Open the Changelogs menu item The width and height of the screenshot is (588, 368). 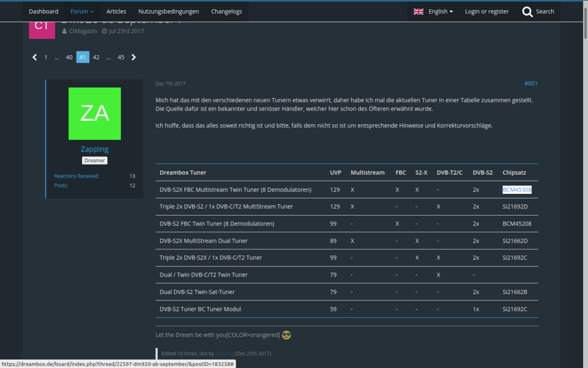click(227, 11)
